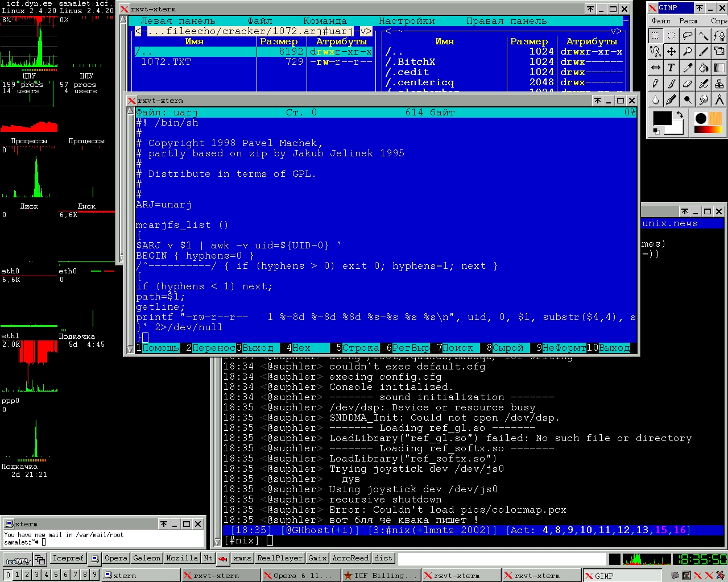728x582 pixels.
Task: Click 8 Сырой raw key in viewer
Action: (x=508, y=348)
